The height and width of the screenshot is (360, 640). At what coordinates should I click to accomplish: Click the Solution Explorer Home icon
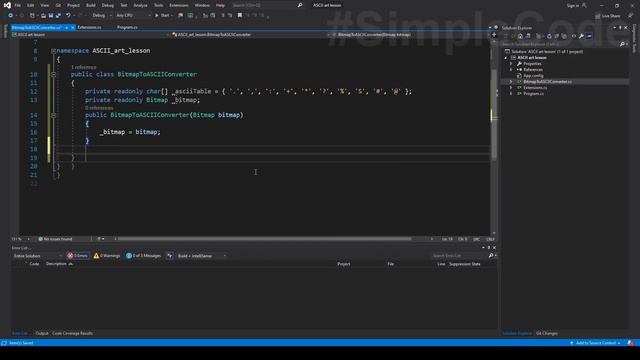pyautogui.click(x=520, y=36)
